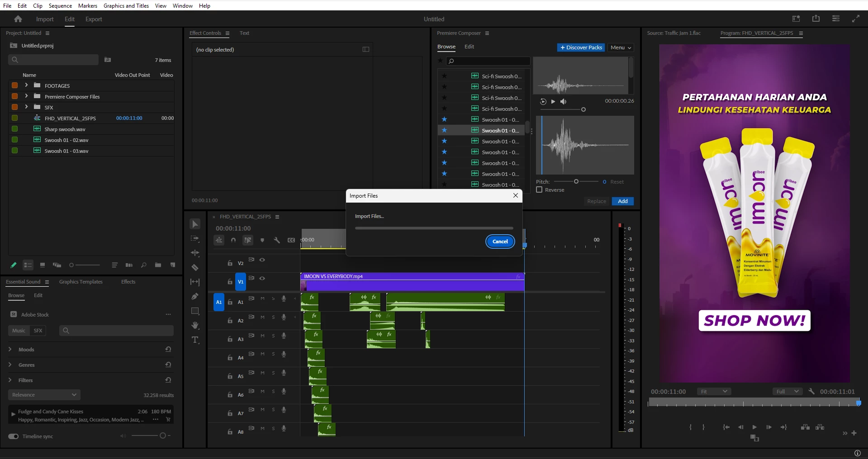The height and width of the screenshot is (459, 868).
Task: Open the Markers menu
Action: point(88,5)
